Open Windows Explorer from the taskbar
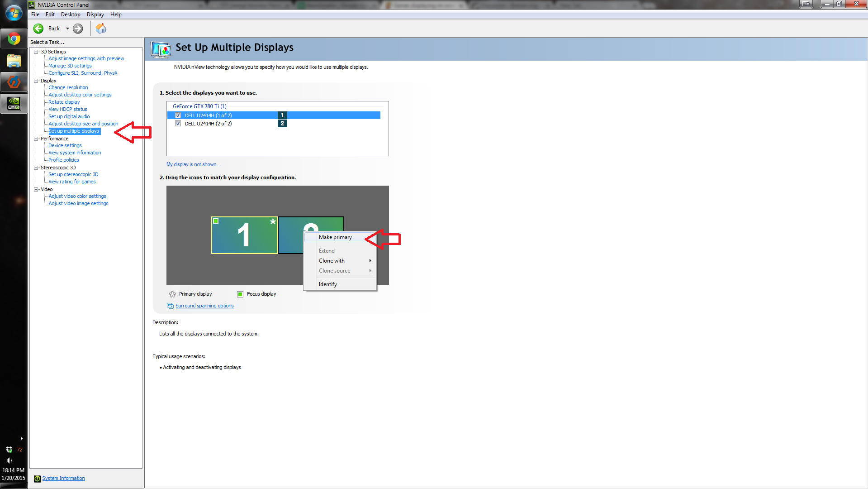868x489 pixels. tap(14, 61)
